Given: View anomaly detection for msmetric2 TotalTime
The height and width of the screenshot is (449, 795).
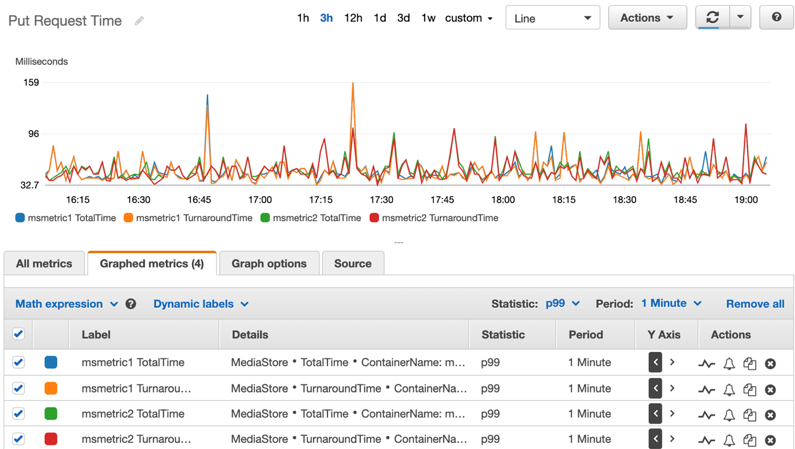Looking at the screenshot, I should click(x=706, y=415).
